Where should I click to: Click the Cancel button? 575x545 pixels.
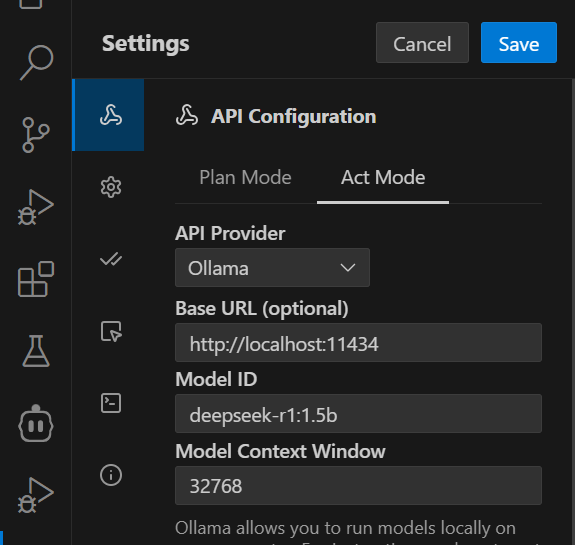tap(422, 43)
